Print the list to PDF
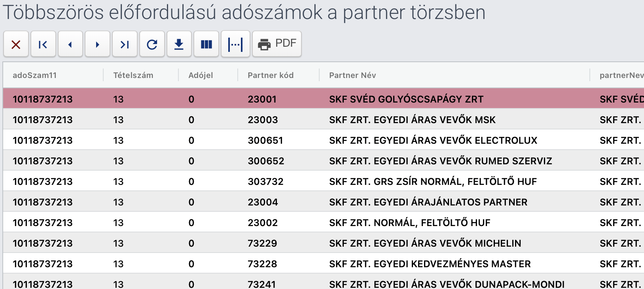The width and height of the screenshot is (644, 289). (277, 44)
